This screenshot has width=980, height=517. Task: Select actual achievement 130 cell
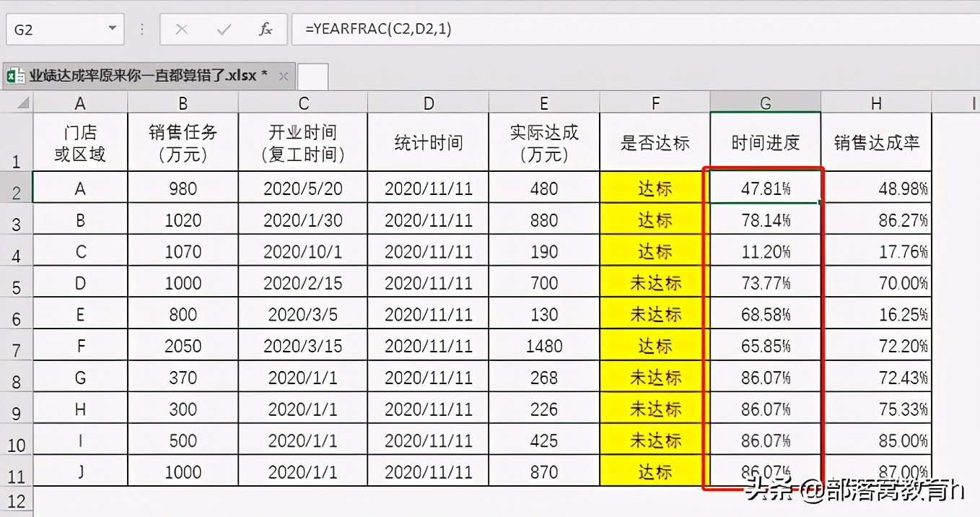(544, 314)
